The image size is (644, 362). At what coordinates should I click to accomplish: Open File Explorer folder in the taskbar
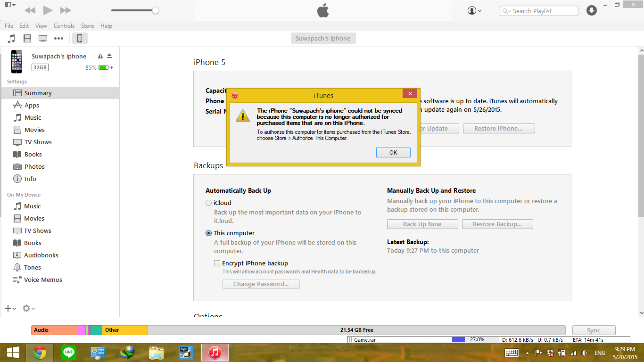156,353
